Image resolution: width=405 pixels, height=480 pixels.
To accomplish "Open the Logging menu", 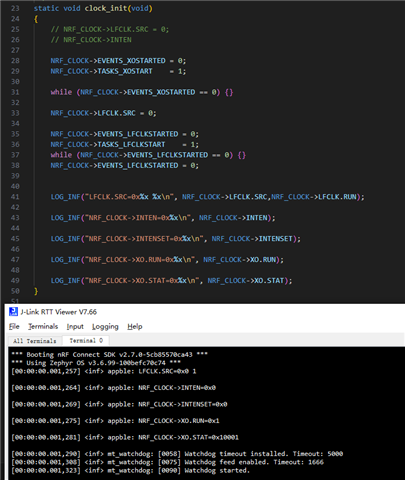I will (x=105, y=326).
